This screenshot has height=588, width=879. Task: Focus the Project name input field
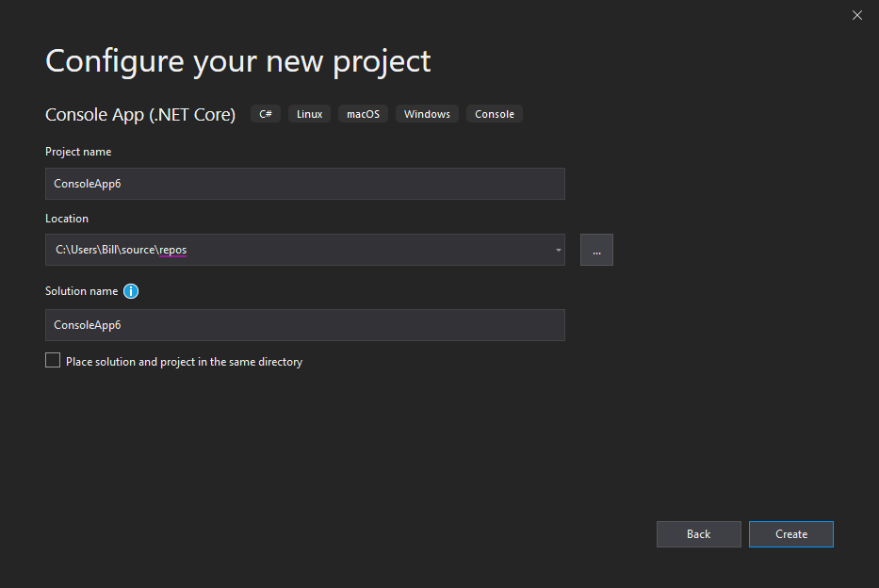tap(305, 184)
